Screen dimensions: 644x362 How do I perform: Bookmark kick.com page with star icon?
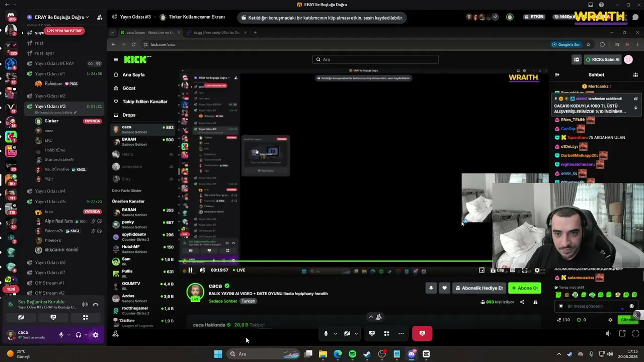click(x=588, y=44)
